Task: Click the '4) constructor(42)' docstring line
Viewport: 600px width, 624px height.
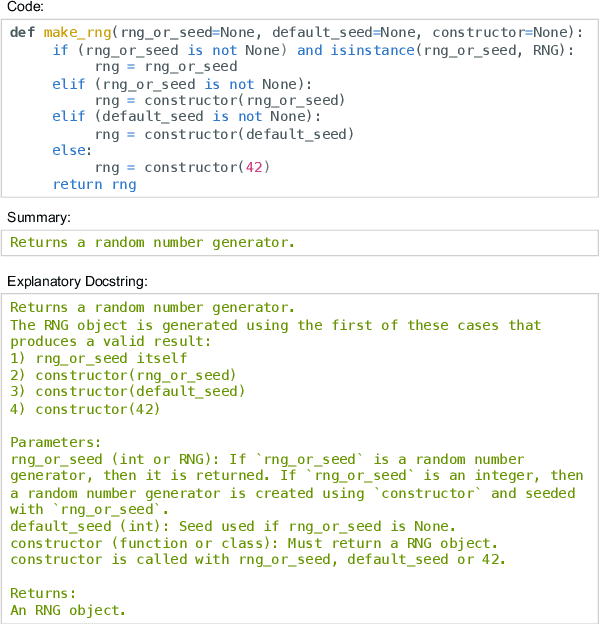Action: coord(85,408)
